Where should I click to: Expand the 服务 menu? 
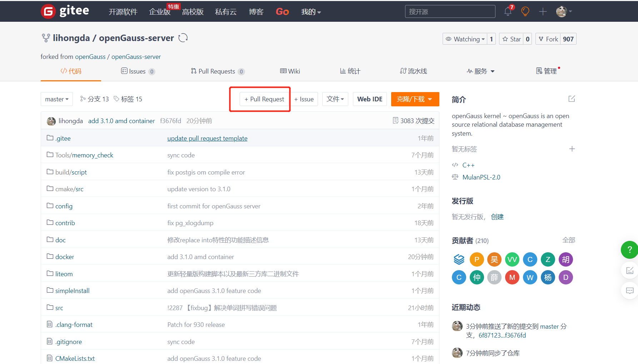pos(480,71)
